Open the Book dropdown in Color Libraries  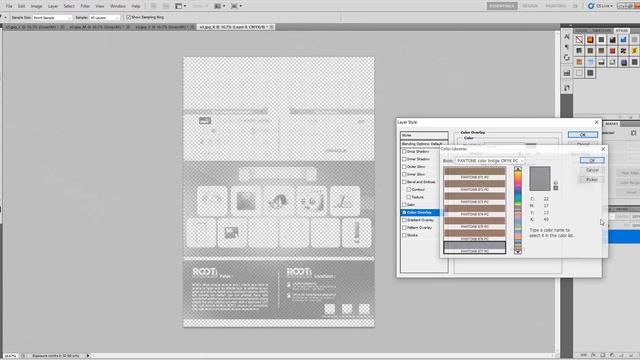pos(490,161)
